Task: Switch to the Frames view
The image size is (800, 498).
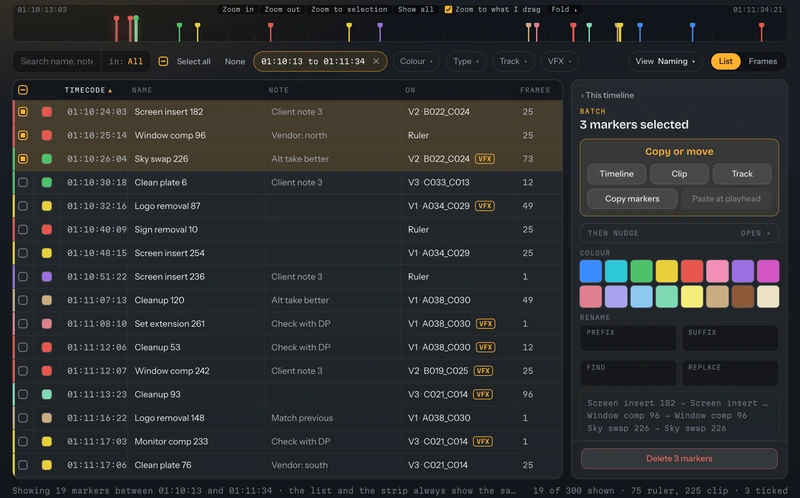Action: (763, 61)
